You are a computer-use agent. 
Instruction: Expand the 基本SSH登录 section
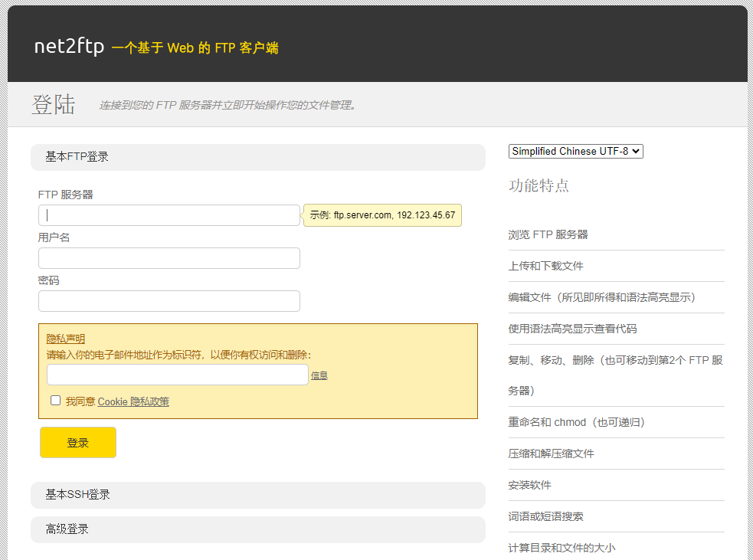coord(258,495)
